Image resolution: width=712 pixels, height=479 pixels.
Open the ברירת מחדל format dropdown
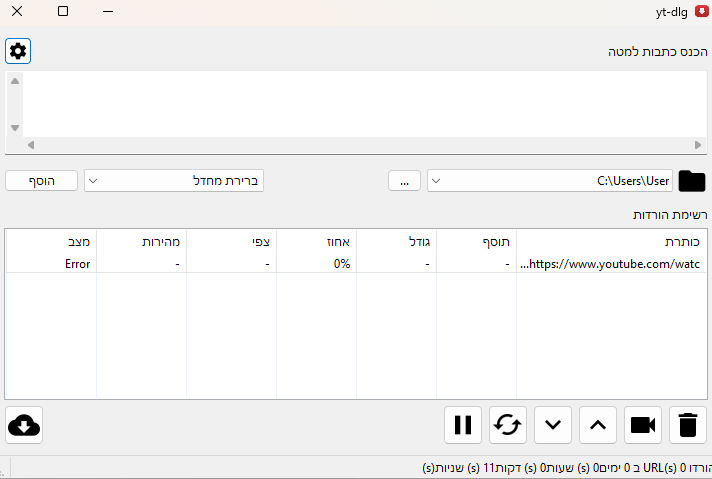pos(174,181)
